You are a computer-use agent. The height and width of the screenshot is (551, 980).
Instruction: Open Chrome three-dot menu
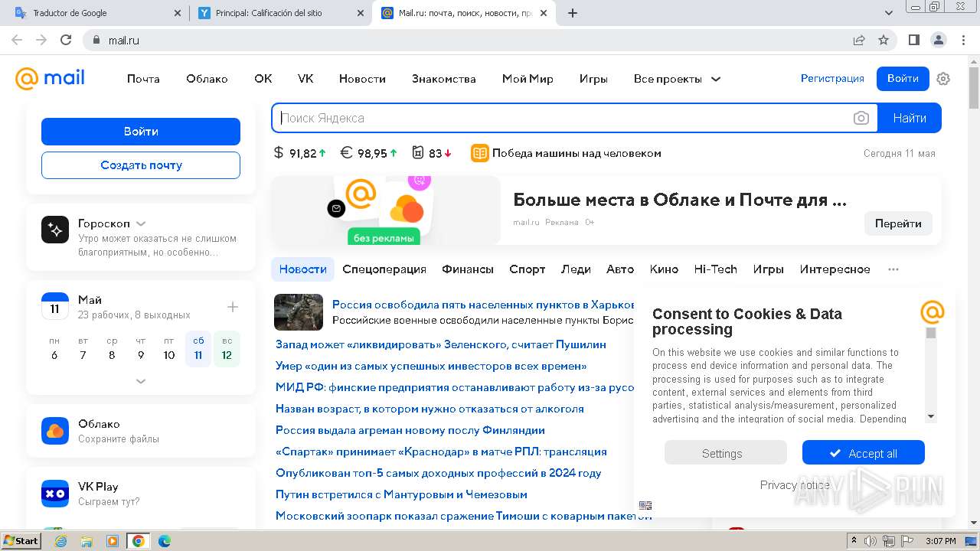(963, 40)
